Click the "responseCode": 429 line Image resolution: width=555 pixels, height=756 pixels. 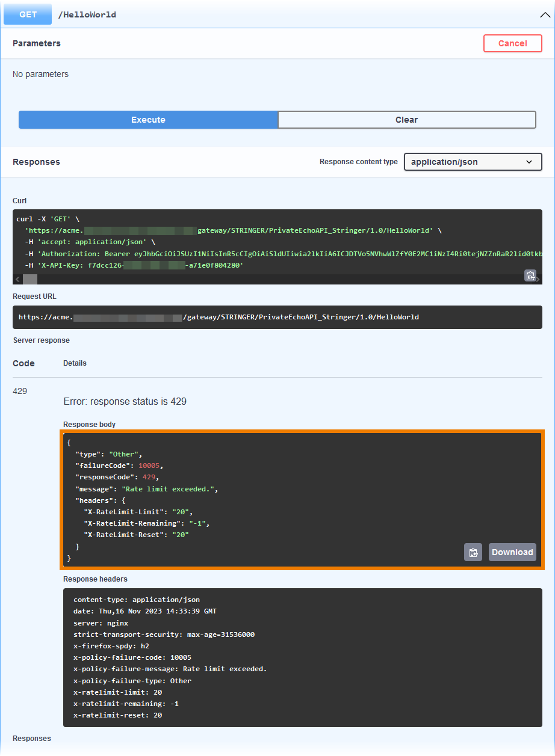pyautogui.click(x=117, y=477)
